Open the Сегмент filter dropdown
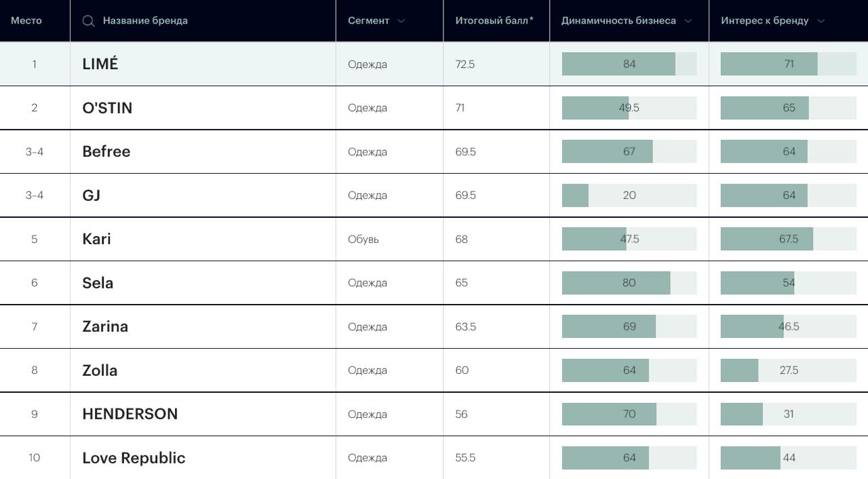 pyautogui.click(x=401, y=21)
